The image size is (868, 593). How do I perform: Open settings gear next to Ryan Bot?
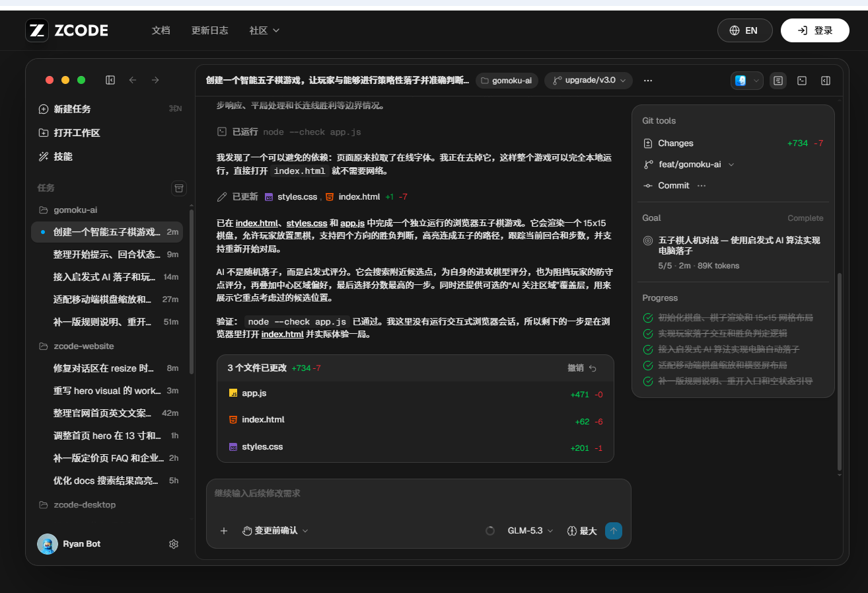[174, 544]
